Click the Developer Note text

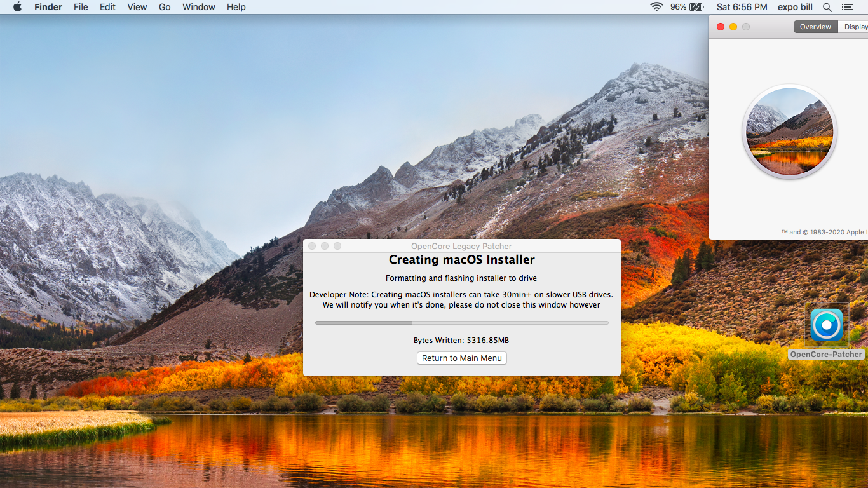point(461,299)
